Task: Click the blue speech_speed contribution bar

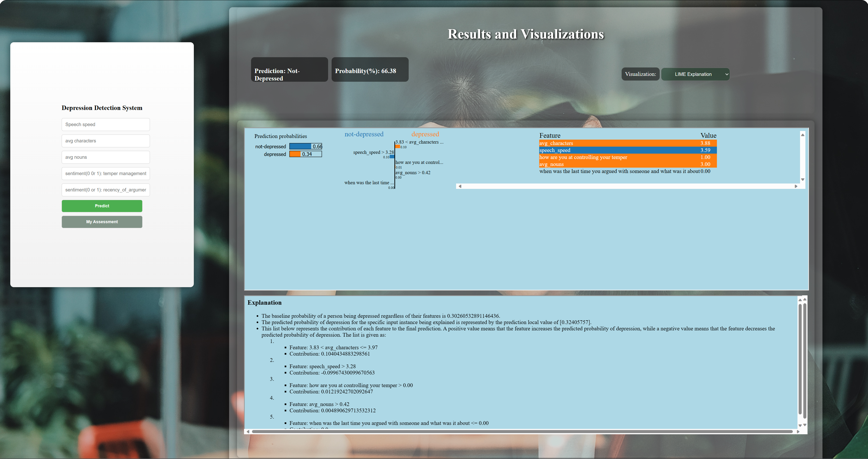Action: [392, 157]
